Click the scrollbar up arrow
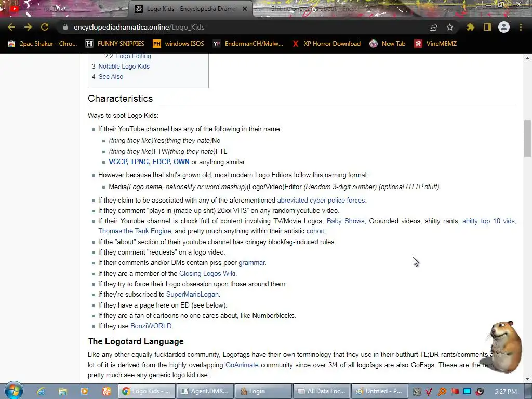Screen dimensions: 532x399 click(528, 58)
